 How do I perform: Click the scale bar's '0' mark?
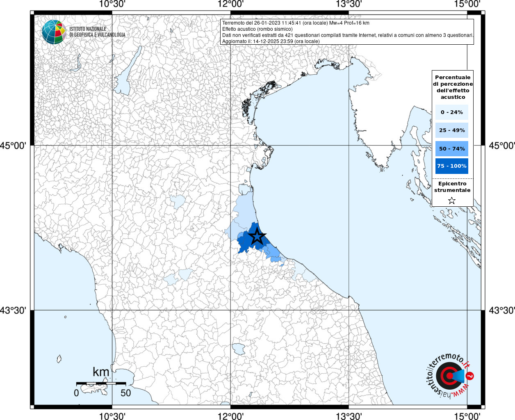click(x=76, y=393)
